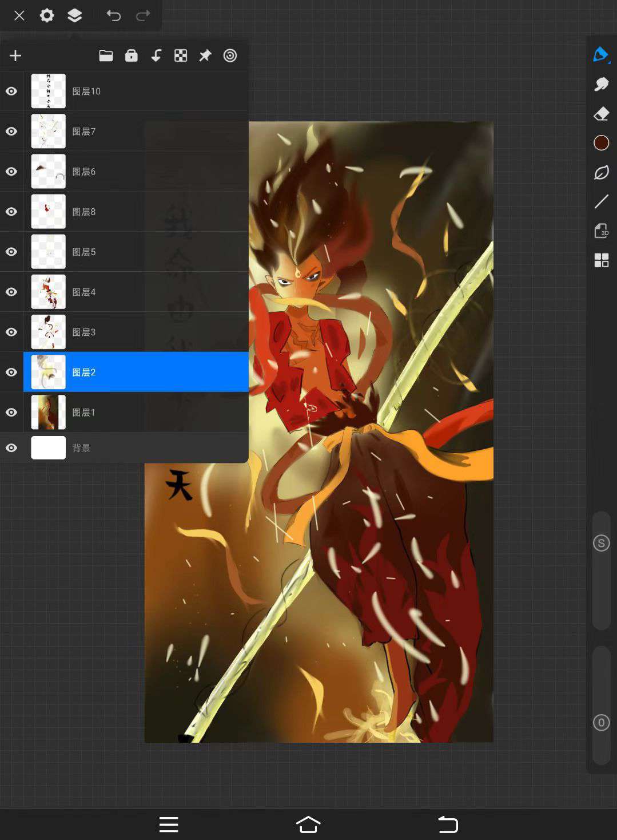Image resolution: width=617 pixels, height=840 pixels.
Task: Tap the Android home button
Action: click(x=308, y=825)
